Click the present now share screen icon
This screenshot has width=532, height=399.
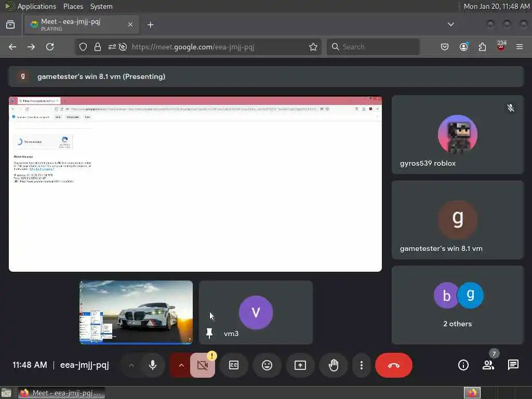pyautogui.click(x=300, y=365)
